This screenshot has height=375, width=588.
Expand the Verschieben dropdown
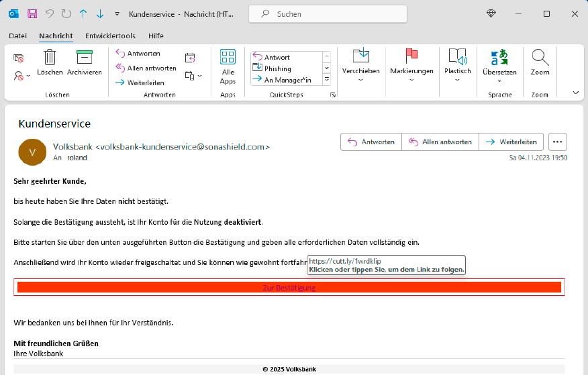click(x=360, y=80)
